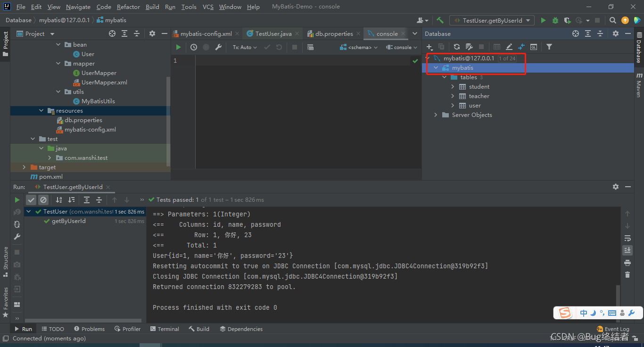
Task: Open data source properties icon
Action: point(469,47)
